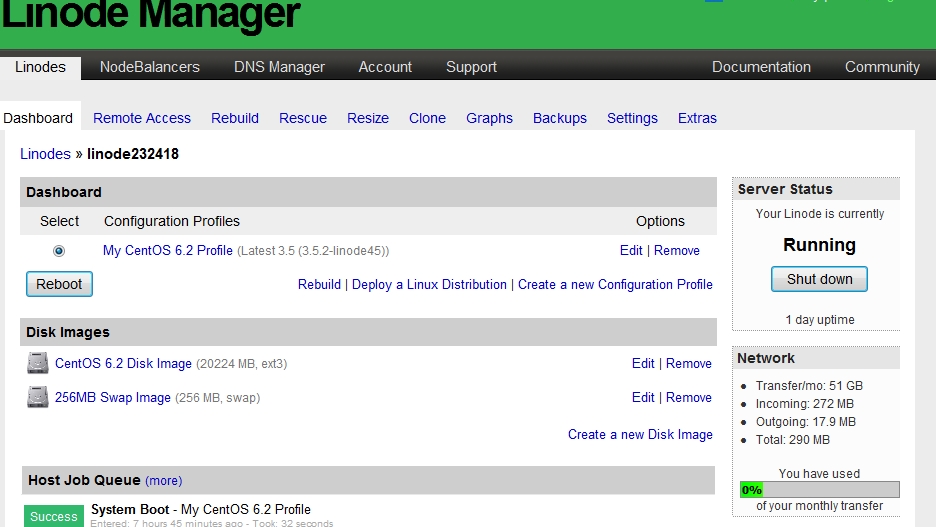Click the System Boot job entry text
Image resolution: width=936 pixels, height=527 pixels.
(201, 510)
